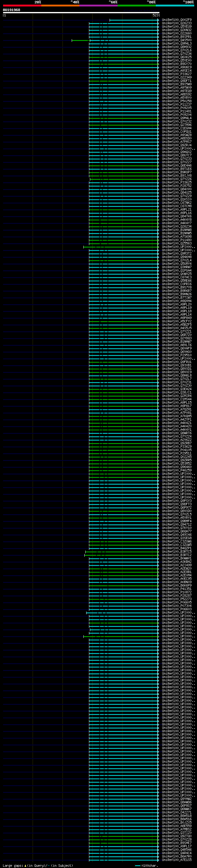
Task: Click hit label UniRef100_P52273
Action: click(x=177, y=599)
